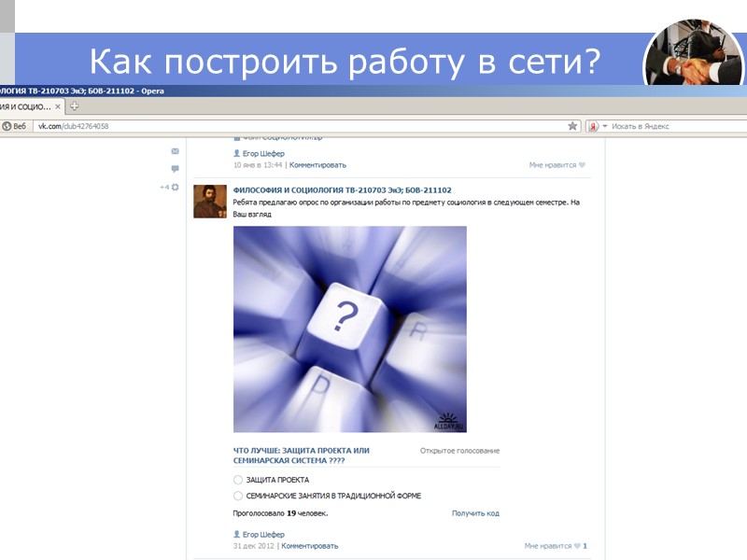Switch to the ИЯ И СОЦИО browser tab
The width and height of the screenshot is (747, 560).
click(23, 106)
